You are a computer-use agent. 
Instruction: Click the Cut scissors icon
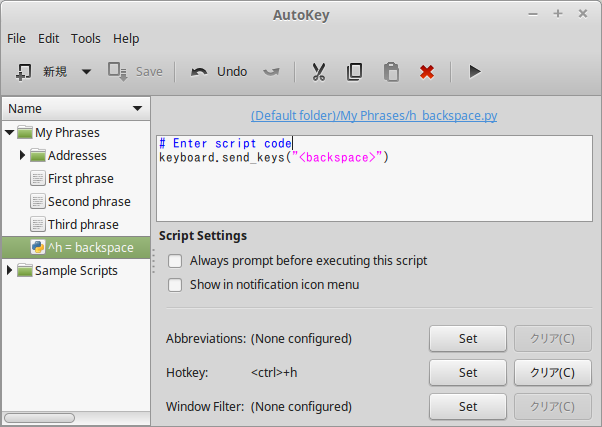pos(318,72)
